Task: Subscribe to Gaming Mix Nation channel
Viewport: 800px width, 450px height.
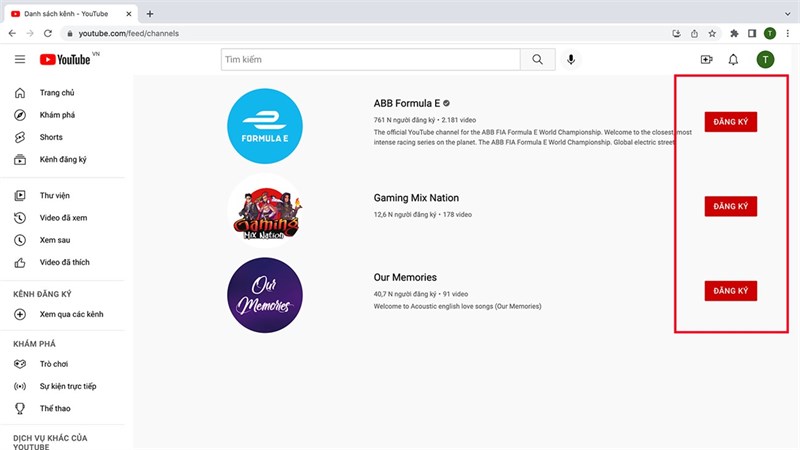Action: (731, 207)
